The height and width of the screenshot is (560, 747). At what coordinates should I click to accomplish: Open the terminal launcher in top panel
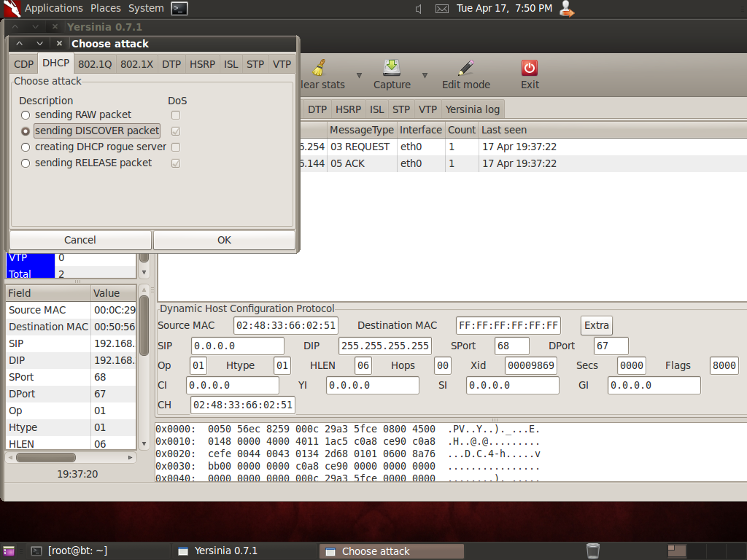[179, 8]
